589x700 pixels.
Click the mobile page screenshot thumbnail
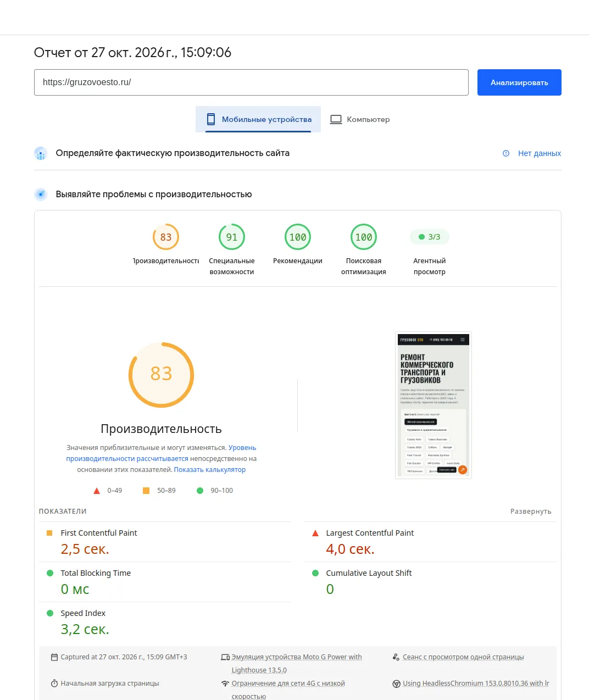pos(434,405)
